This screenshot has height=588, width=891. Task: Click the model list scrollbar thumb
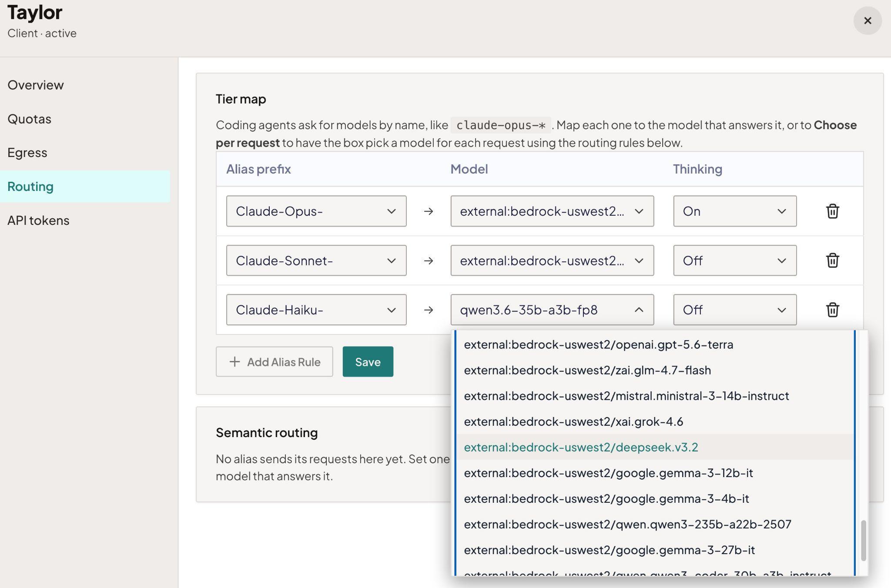864,540
